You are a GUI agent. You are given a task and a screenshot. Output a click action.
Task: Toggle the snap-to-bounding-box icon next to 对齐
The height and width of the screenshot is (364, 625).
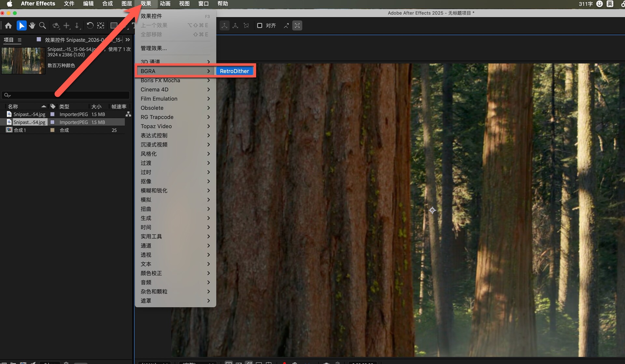[297, 26]
